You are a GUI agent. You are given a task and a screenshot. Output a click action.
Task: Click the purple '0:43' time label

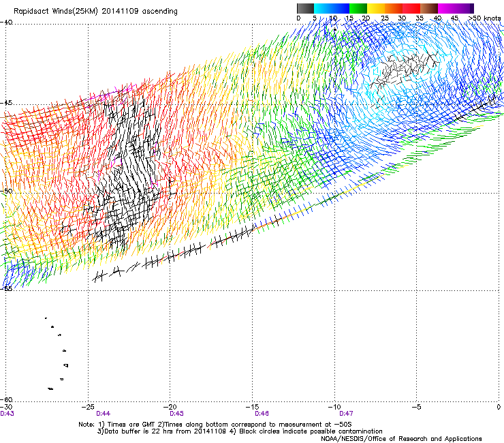click(7, 414)
